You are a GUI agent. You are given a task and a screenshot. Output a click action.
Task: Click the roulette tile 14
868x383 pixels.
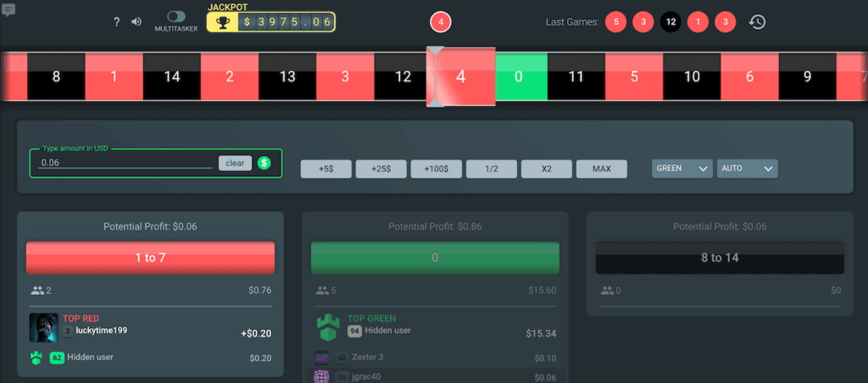click(x=171, y=77)
